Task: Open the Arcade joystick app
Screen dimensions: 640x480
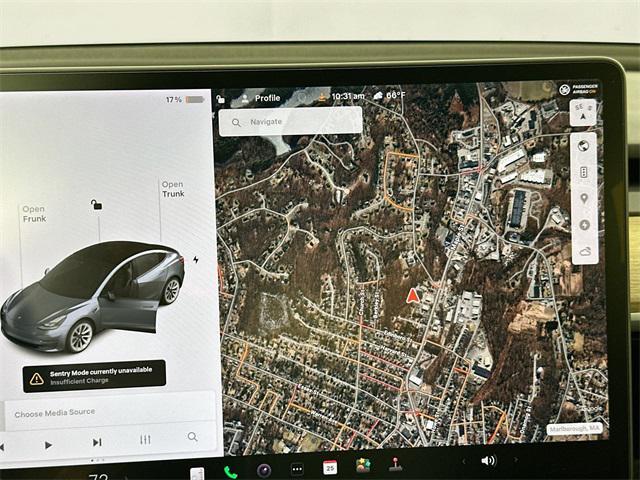Action: (395, 464)
